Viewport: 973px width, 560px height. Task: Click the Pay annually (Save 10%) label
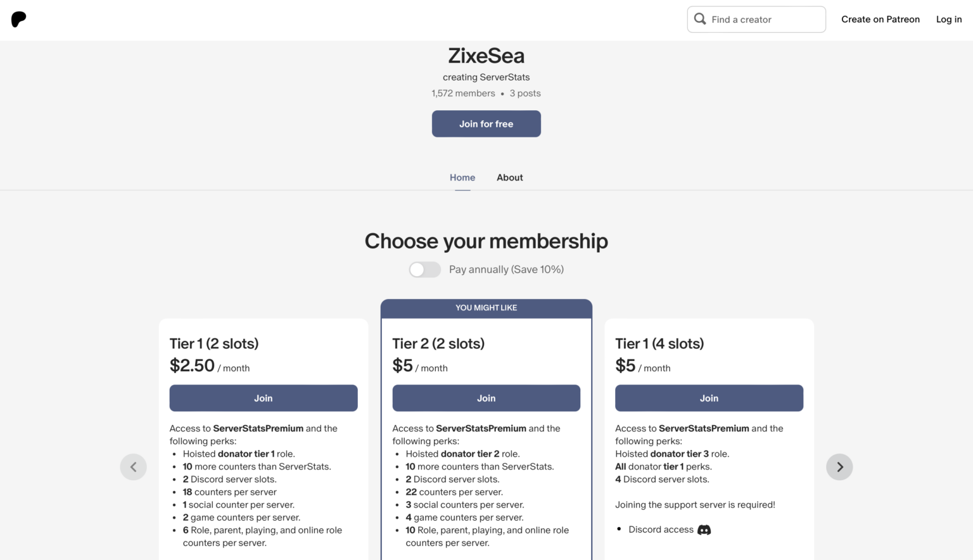(x=506, y=269)
